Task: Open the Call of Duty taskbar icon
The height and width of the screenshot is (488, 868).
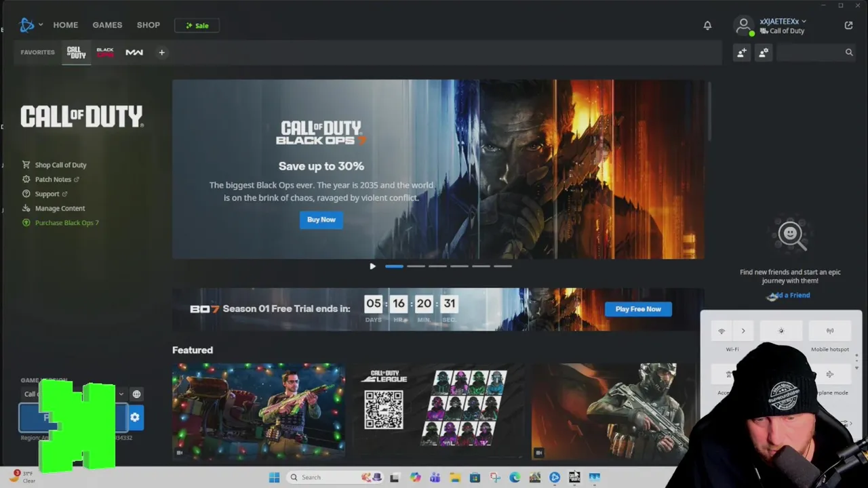Action: tap(574, 477)
